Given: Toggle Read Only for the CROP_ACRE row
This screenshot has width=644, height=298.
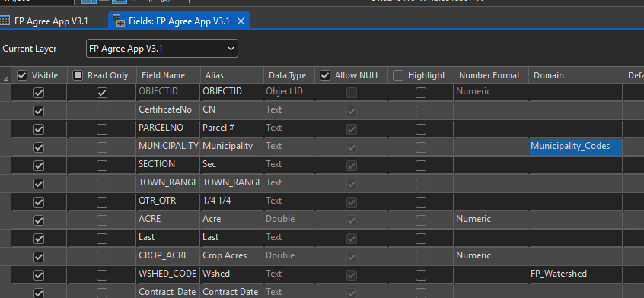Looking at the screenshot, I should pyautogui.click(x=102, y=257).
